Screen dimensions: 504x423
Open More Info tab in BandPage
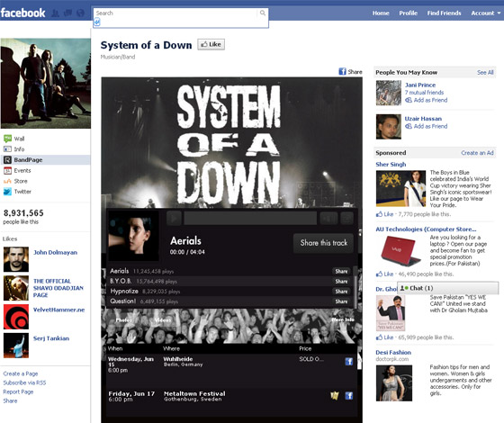(343, 319)
